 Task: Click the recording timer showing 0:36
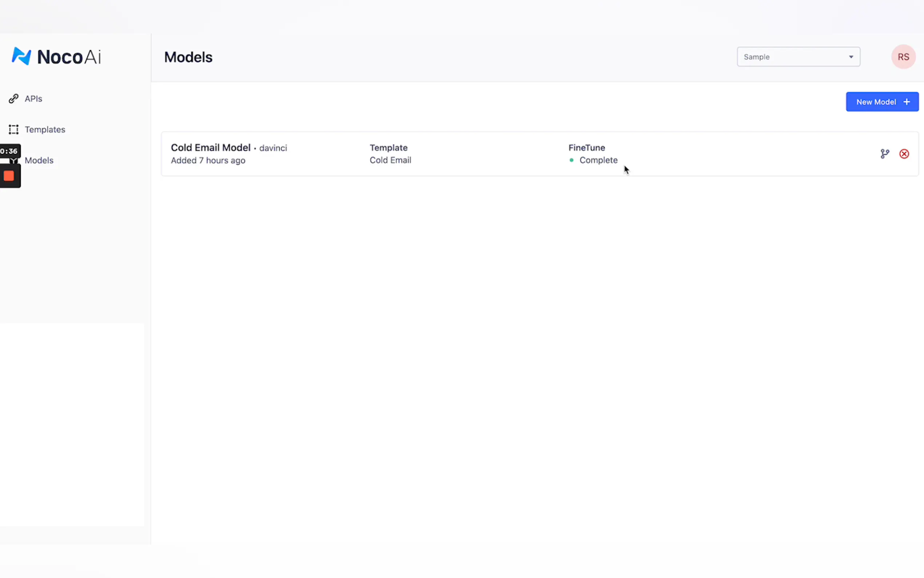coord(9,151)
